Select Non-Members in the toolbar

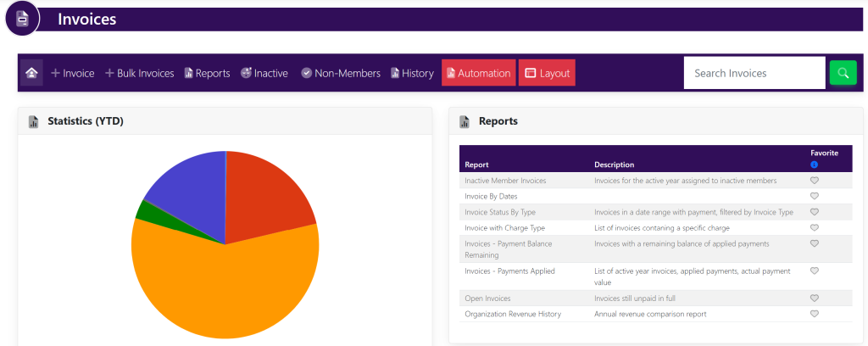(x=340, y=73)
